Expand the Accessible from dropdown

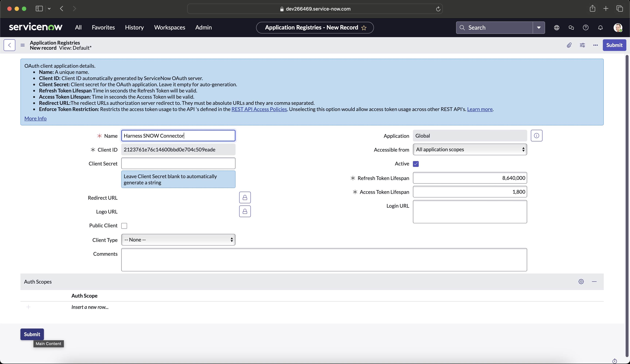[x=470, y=150]
